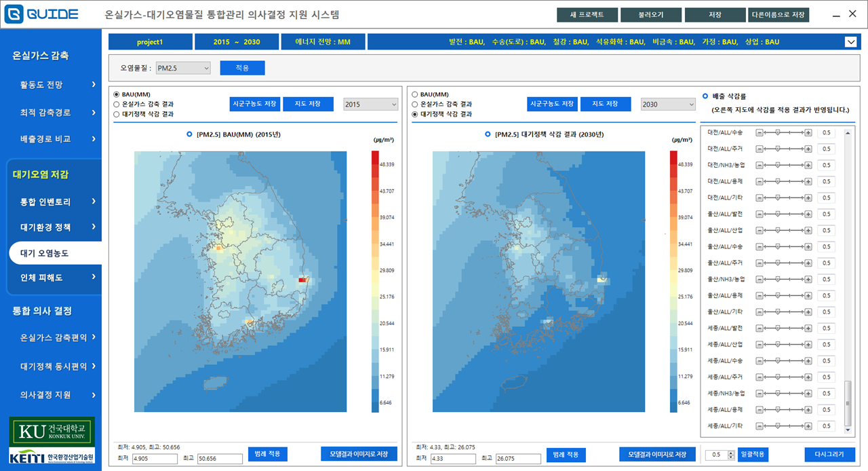
Task: Click the Konkuk University logo
Action: [51, 430]
